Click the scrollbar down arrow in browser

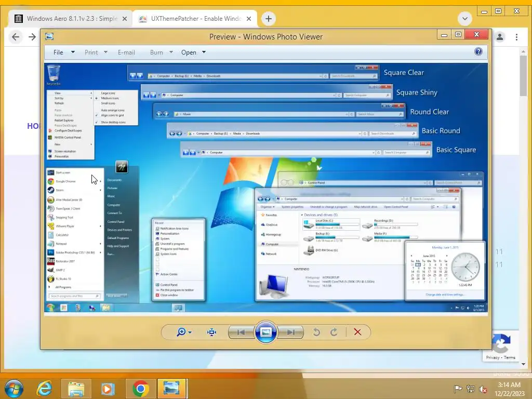523,364
